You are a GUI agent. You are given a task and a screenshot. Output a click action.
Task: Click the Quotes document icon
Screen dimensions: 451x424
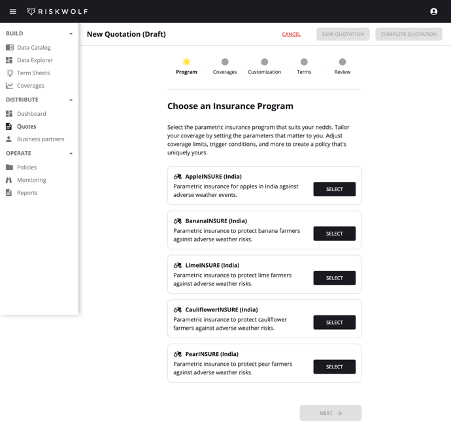click(9, 126)
